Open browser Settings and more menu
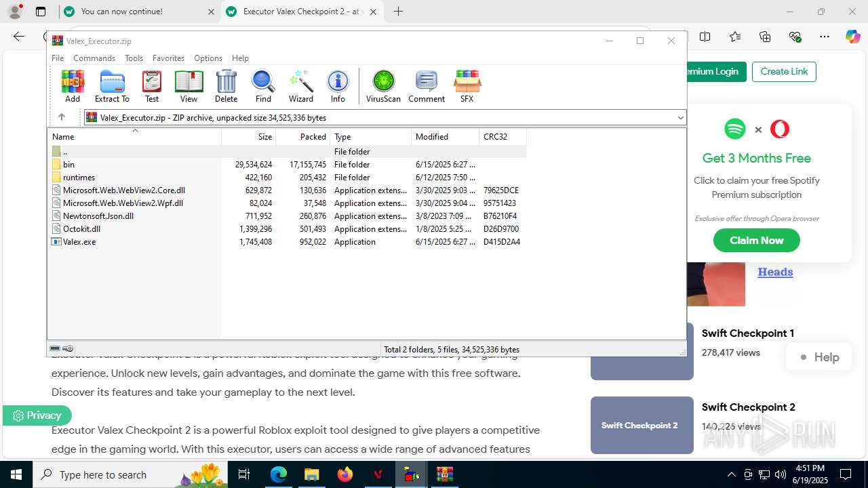This screenshot has height=488, width=868. 825,37
